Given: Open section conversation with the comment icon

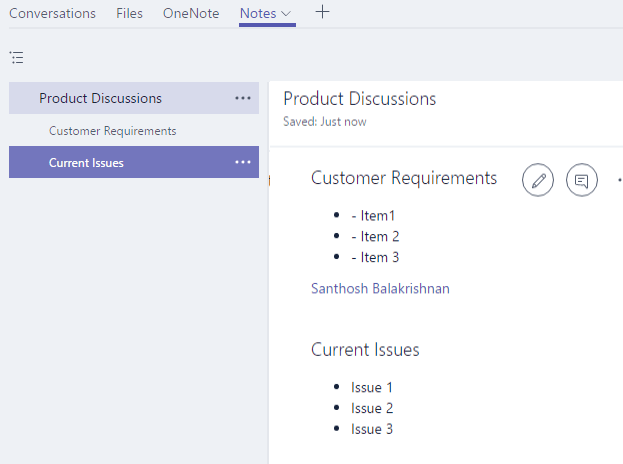Looking at the screenshot, I should [582, 181].
